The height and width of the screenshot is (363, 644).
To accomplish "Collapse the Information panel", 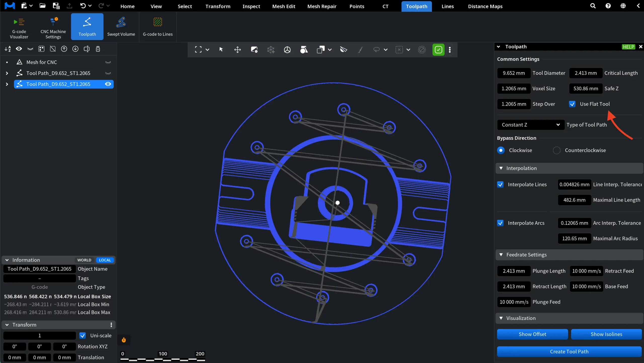I will (7, 260).
